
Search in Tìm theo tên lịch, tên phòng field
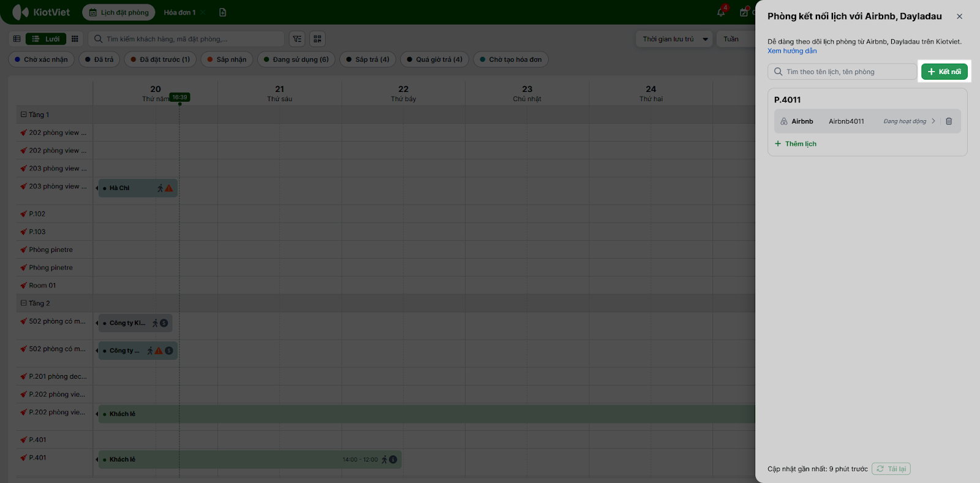(x=842, y=72)
